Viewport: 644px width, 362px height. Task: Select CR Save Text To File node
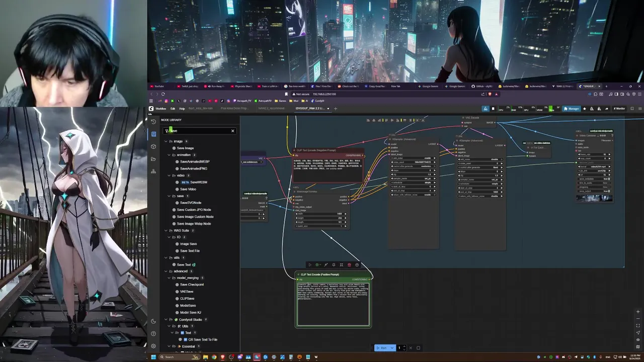(202, 339)
